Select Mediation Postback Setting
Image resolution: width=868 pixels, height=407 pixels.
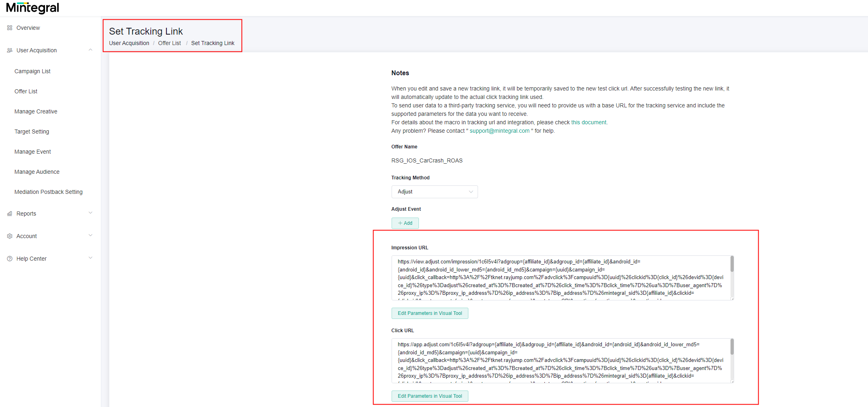[x=48, y=192]
